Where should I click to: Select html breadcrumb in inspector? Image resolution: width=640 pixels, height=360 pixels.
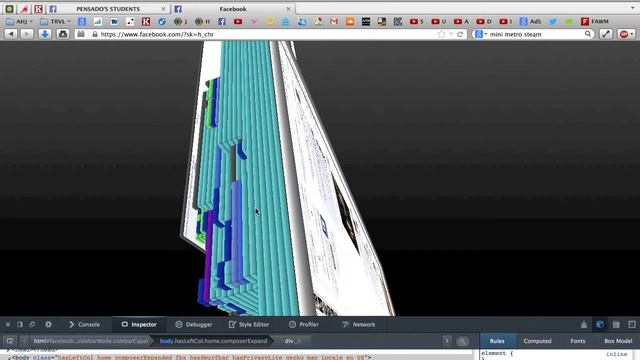[x=91, y=341]
